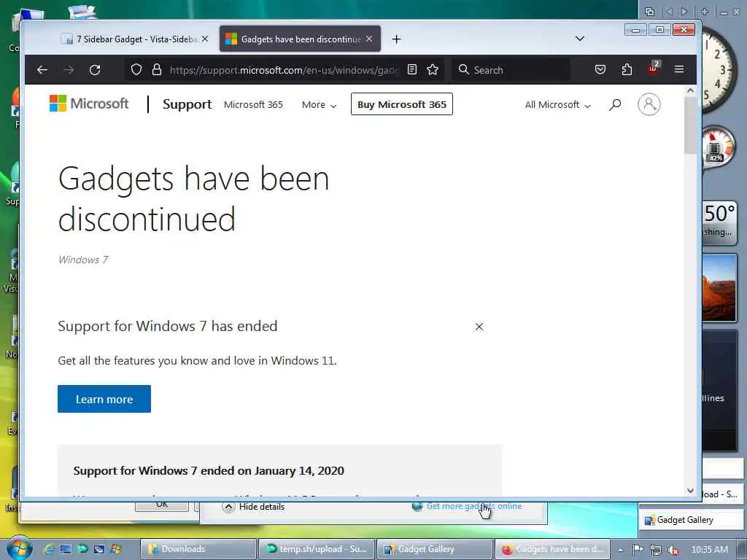This screenshot has width=747, height=560.
Task: Click the Gadget Gallery sidebar list item
Action: tap(690, 520)
